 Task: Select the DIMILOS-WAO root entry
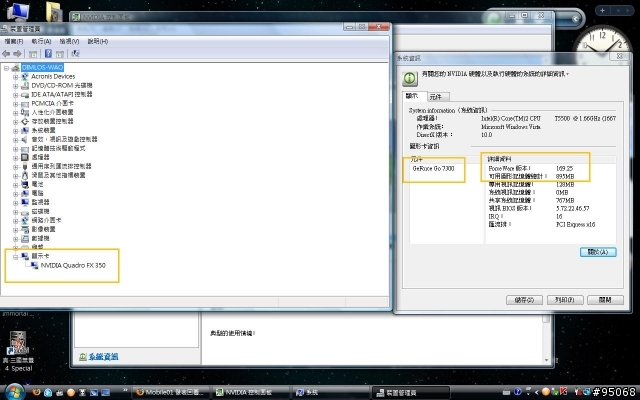point(42,68)
